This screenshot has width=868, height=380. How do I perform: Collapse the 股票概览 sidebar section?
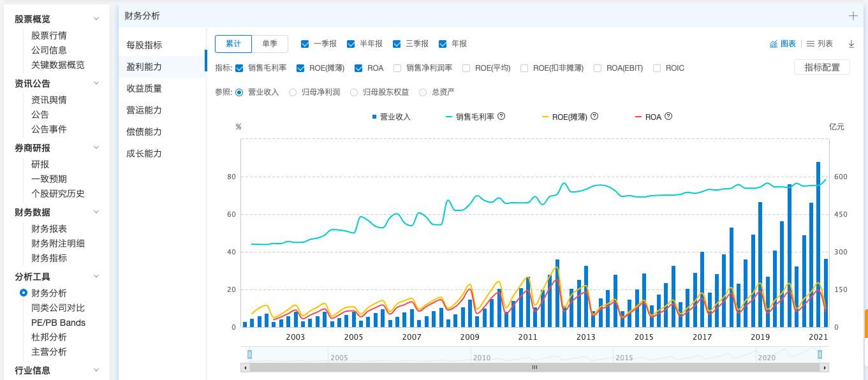pyautogui.click(x=96, y=18)
